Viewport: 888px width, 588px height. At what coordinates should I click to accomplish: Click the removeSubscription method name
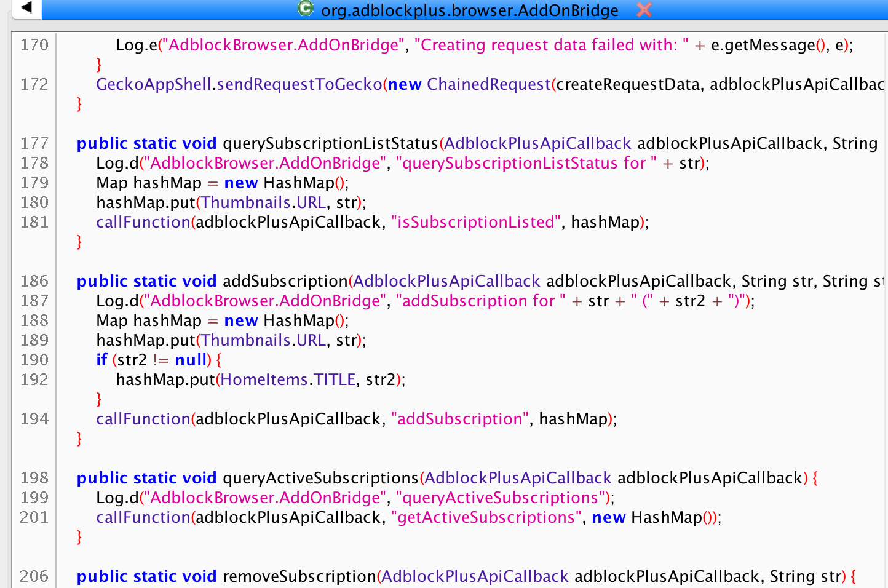coord(299,576)
